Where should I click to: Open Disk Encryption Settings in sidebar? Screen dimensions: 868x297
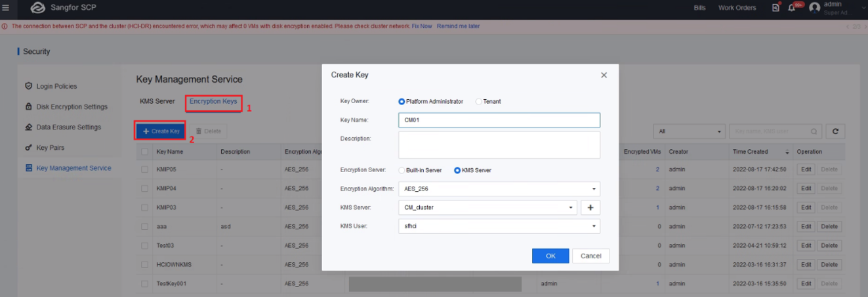coord(72,106)
